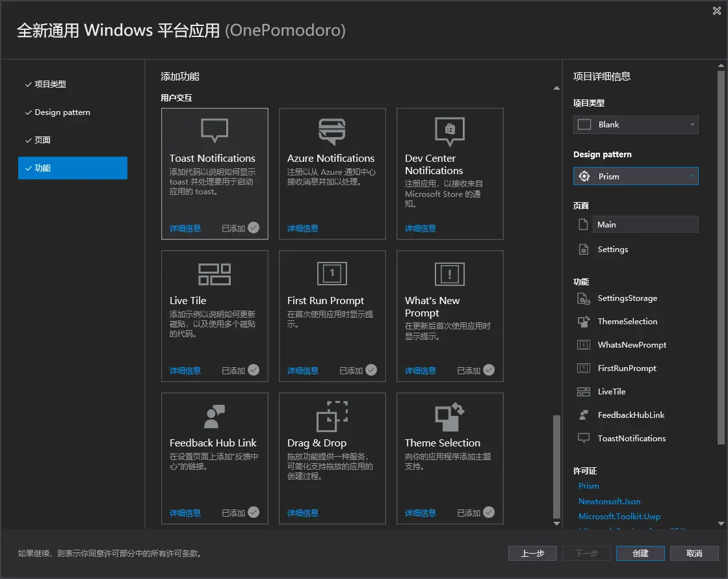Click the WhatsNewPrompt icon in feature list
This screenshot has width=728, height=579.
coord(584,345)
